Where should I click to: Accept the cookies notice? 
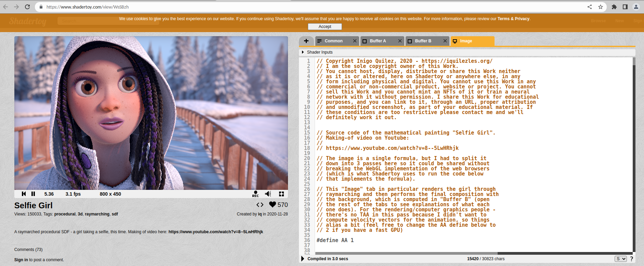(325, 27)
